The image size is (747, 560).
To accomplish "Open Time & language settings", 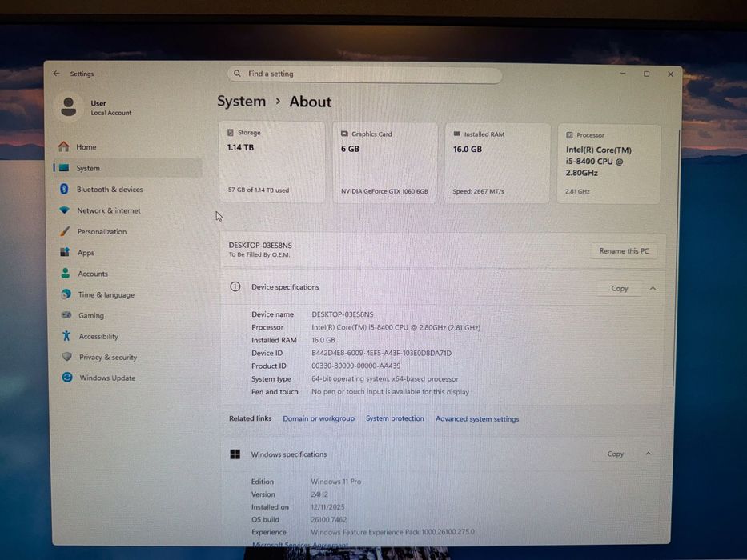I will click(x=129, y=294).
